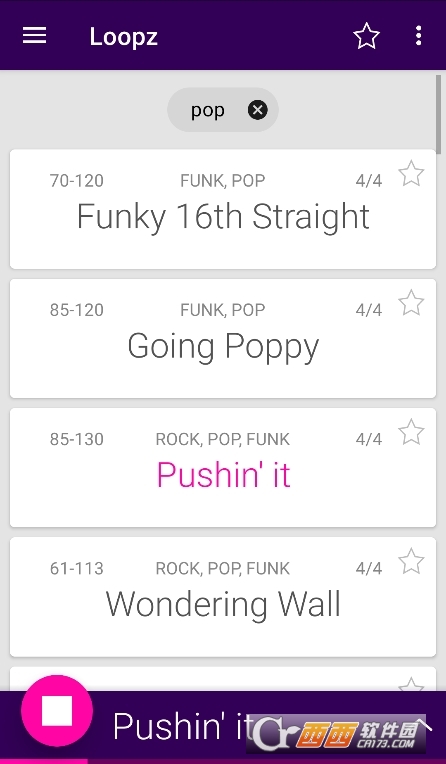446x764 pixels.
Task: Expand the now-playing panel chevron
Action: (425, 726)
